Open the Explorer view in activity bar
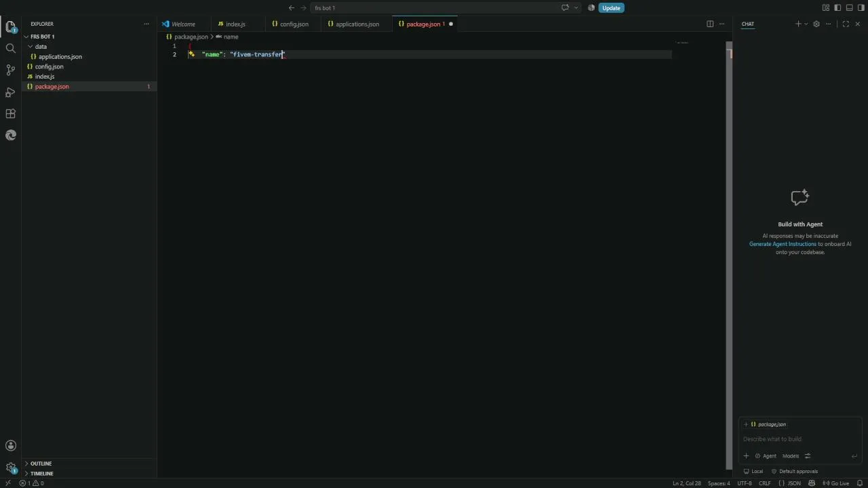The width and height of the screenshot is (868, 488). click(x=10, y=27)
